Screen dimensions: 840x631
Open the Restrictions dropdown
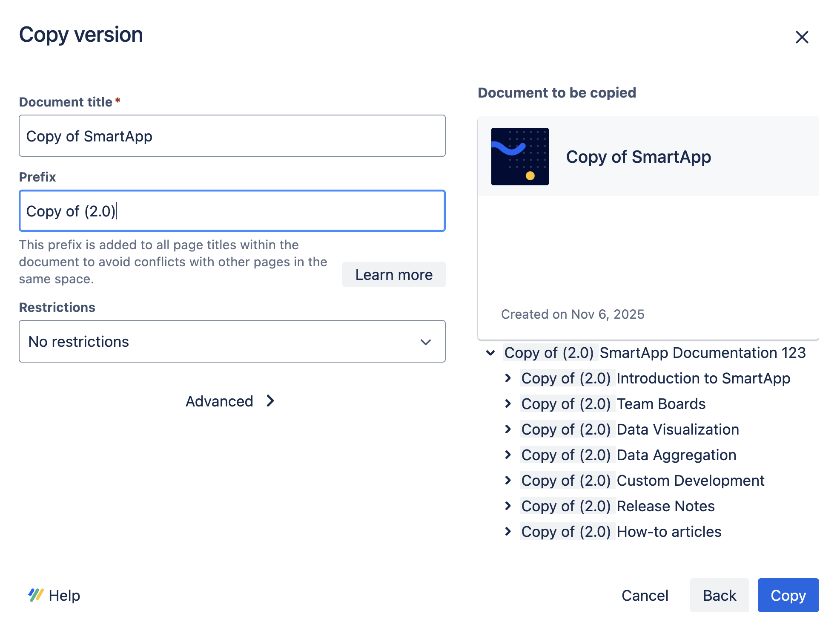(232, 341)
